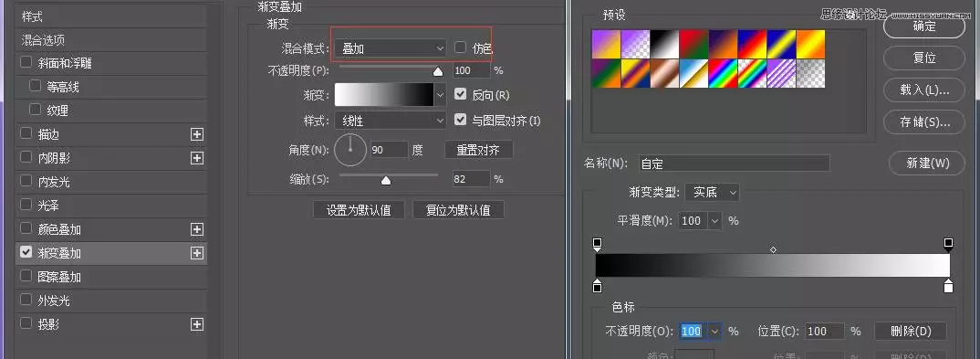The image size is (980, 359).
Task: Select the black color stop below gradient bar
Action: (x=597, y=286)
